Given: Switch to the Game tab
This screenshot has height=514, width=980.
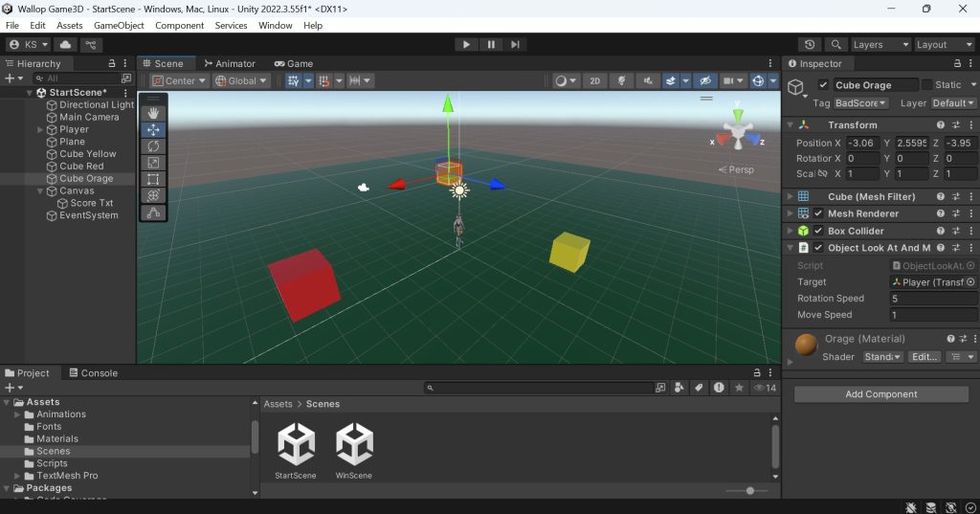Looking at the screenshot, I should tap(294, 64).
